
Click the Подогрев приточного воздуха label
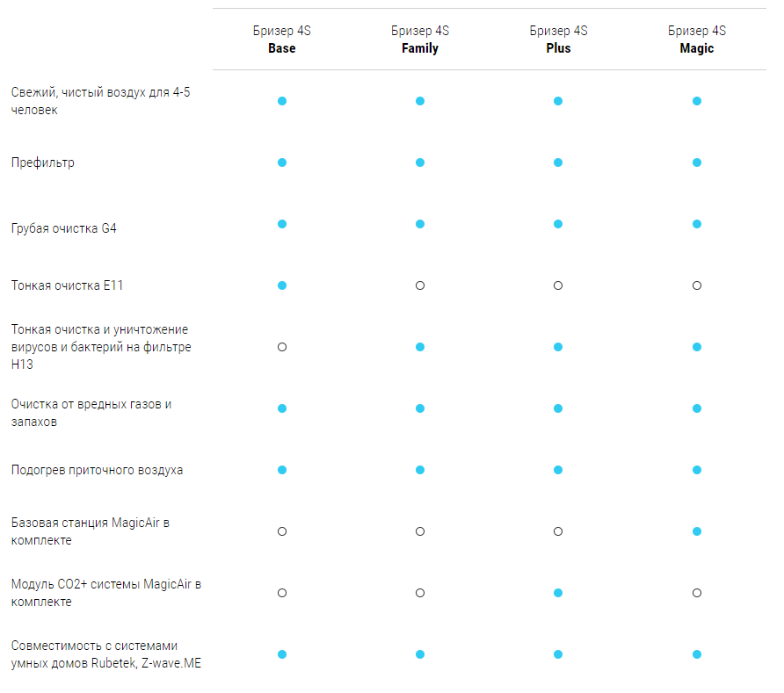[97, 470]
